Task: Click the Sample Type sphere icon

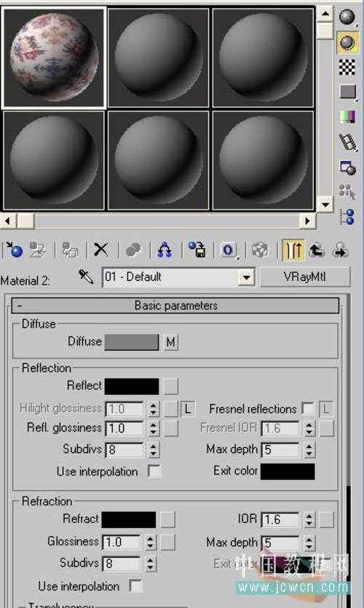Action: [347, 17]
